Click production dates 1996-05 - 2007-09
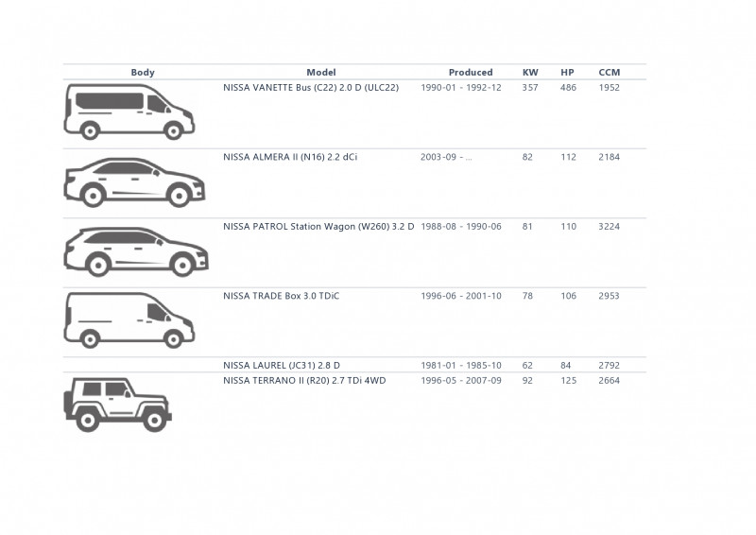 click(461, 381)
